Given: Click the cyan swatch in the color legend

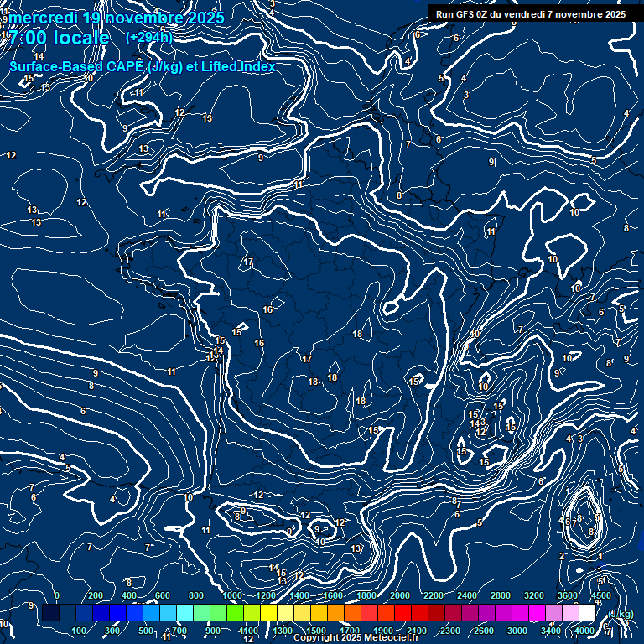Looking at the screenshot, I should pos(184,612).
